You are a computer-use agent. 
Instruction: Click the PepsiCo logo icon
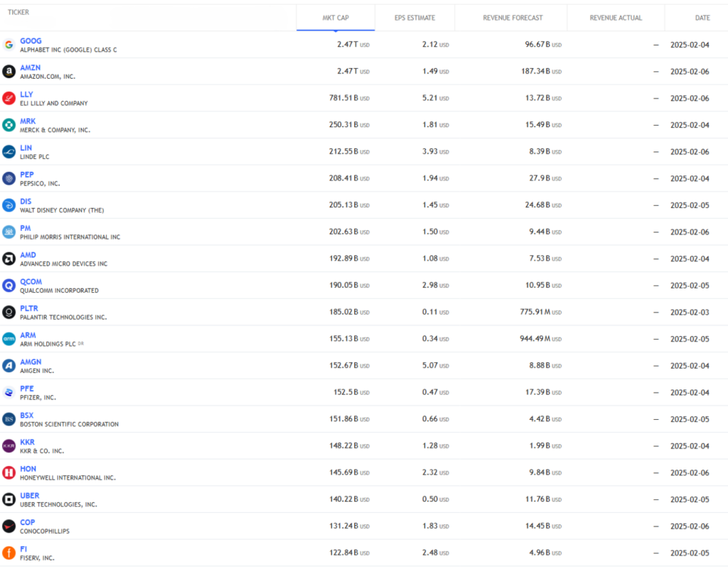[x=9, y=178]
